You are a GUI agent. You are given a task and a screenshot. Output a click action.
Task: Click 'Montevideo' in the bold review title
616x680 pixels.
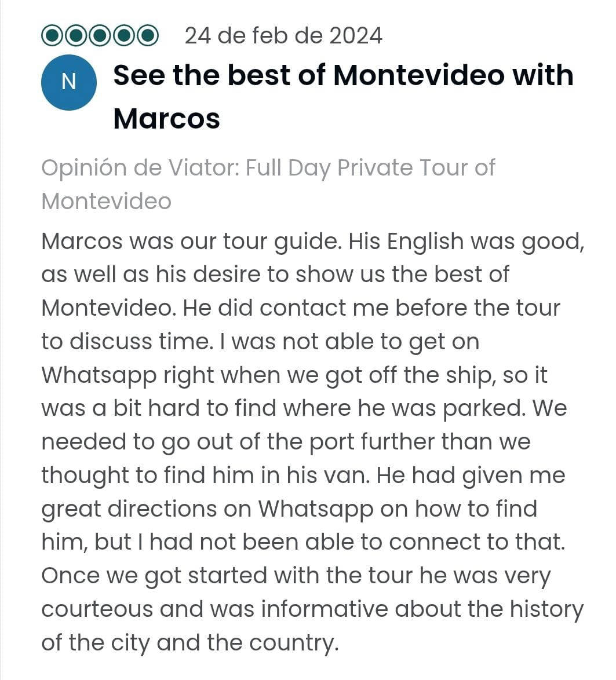419,75
